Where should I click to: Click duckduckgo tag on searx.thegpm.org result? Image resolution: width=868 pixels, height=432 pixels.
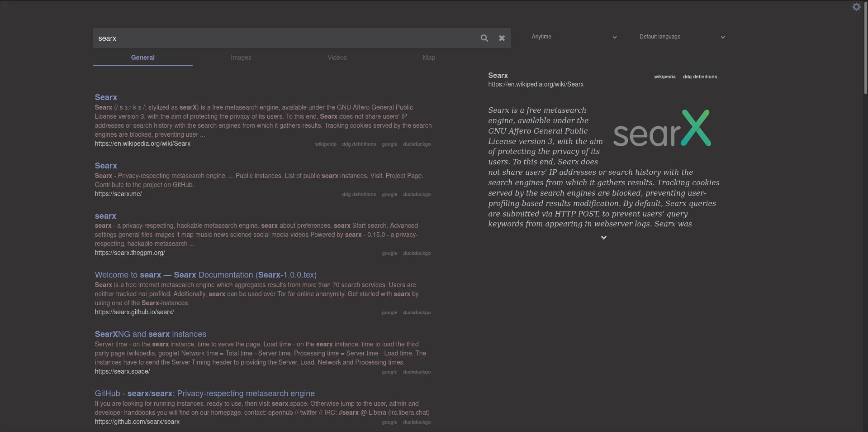(417, 253)
